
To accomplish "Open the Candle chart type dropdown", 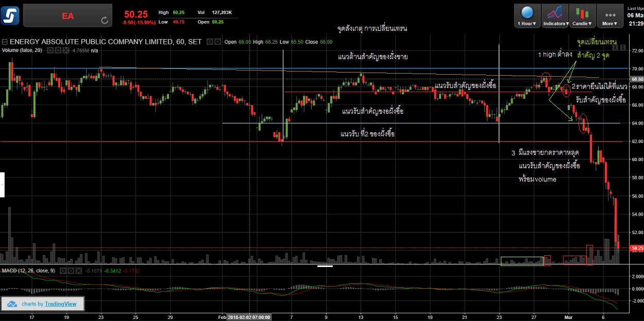I will (583, 15).
